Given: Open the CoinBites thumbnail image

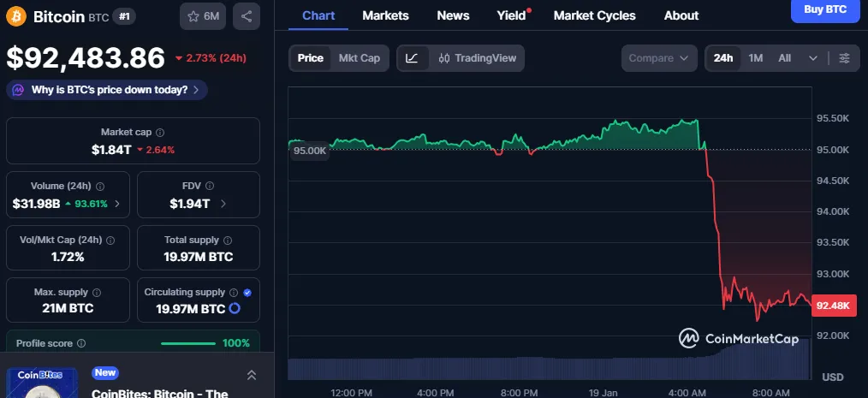Looking at the screenshot, I should tap(42, 383).
